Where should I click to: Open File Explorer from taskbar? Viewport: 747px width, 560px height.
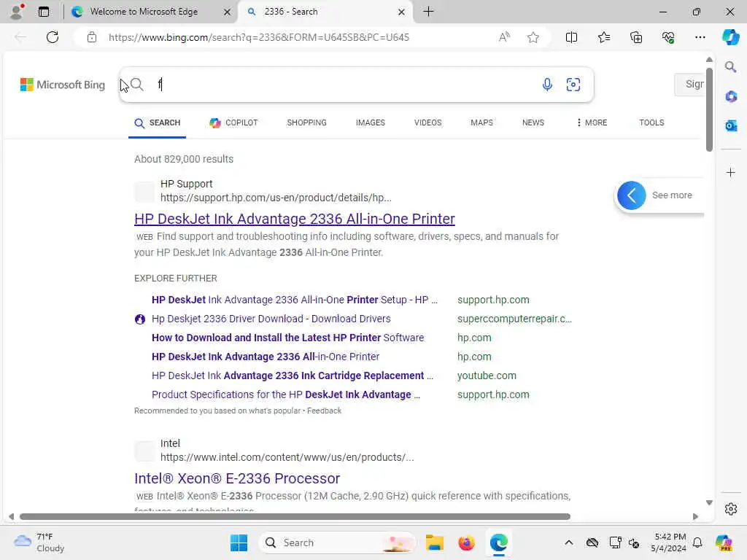coord(435,542)
